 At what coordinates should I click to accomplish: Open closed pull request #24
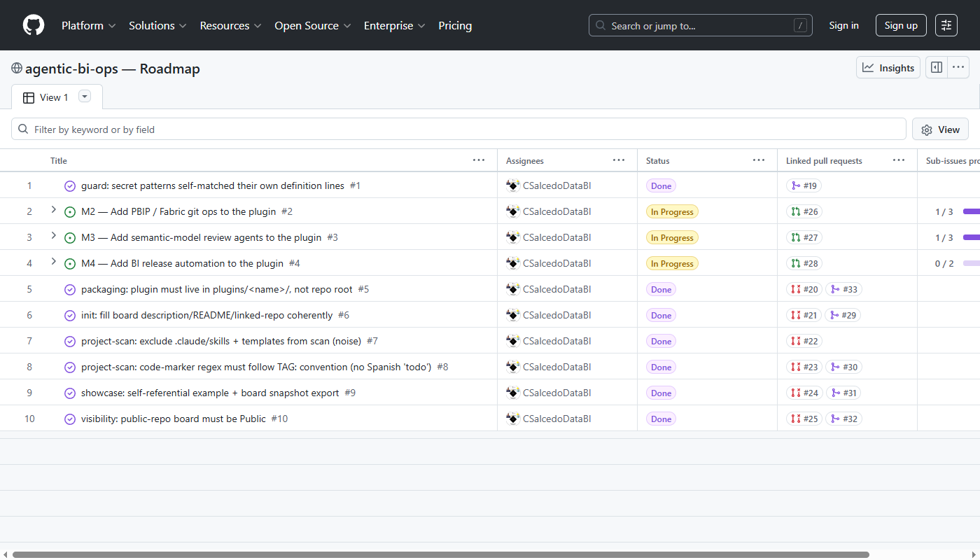click(x=804, y=393)
